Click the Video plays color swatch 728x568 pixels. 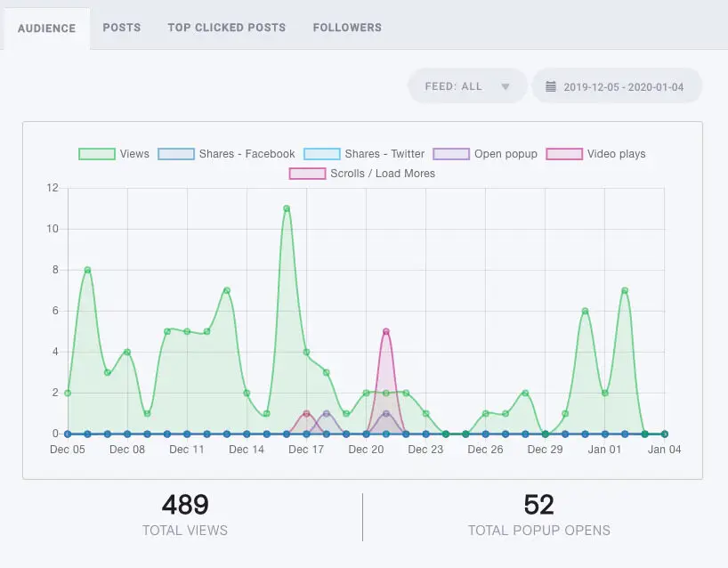pos(565,154)
